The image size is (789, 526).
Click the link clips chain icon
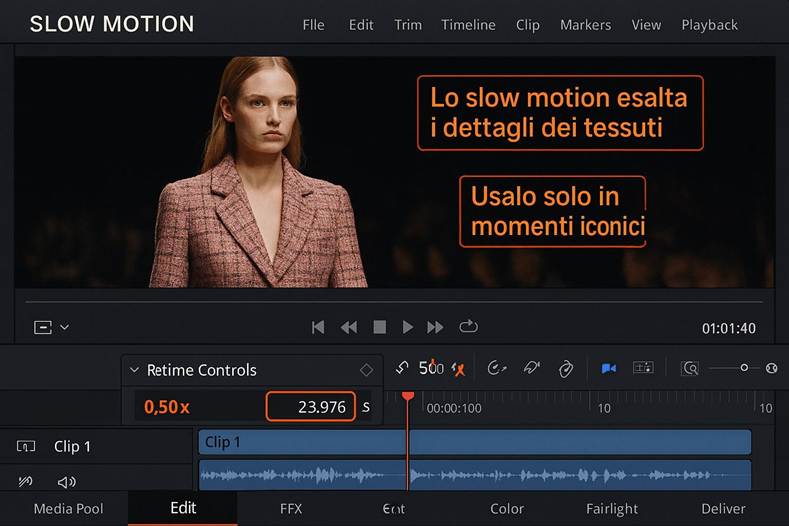pyautogui.click(x=565, y=369)
